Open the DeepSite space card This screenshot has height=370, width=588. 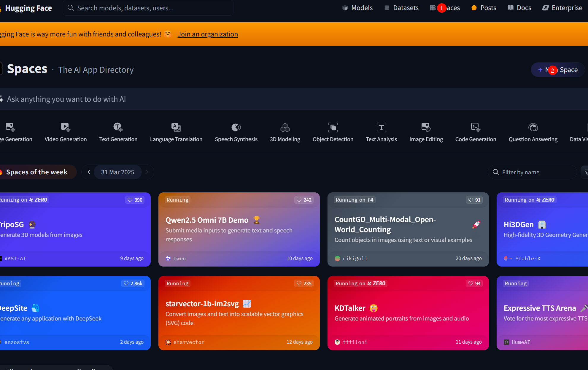click(75, 313)
